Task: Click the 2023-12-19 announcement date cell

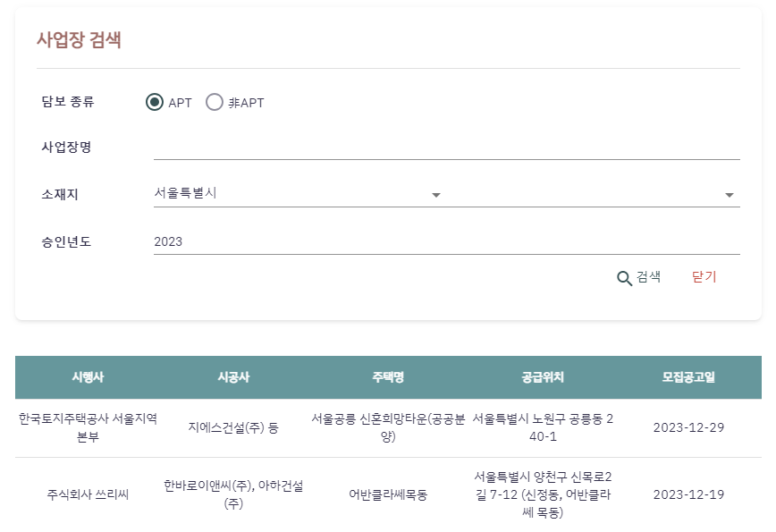Action: pos(688,494)
